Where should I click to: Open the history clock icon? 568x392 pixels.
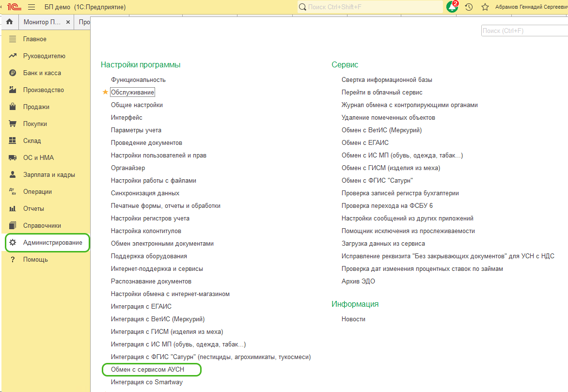[x=469, y=7]
